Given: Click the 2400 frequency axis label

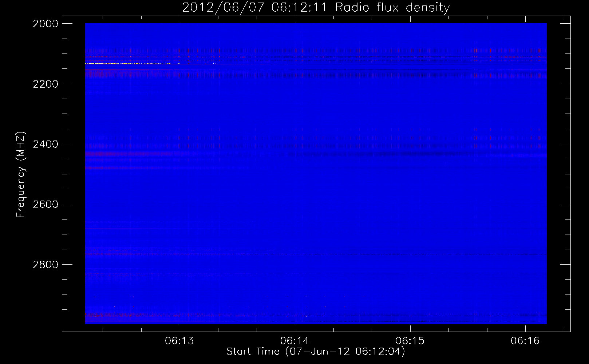Looking at the screenshot, I should 46,144.
